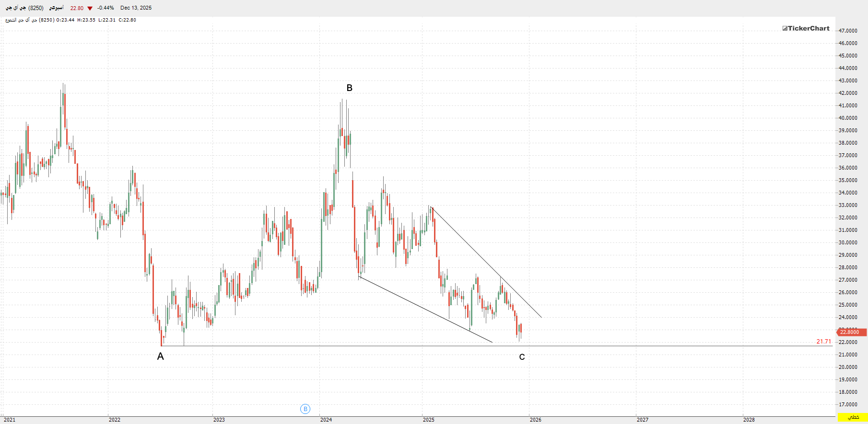Click the candlestick series legend with OHLC values
The width and height of the screenshot is (868, 424).
[70, 20]
